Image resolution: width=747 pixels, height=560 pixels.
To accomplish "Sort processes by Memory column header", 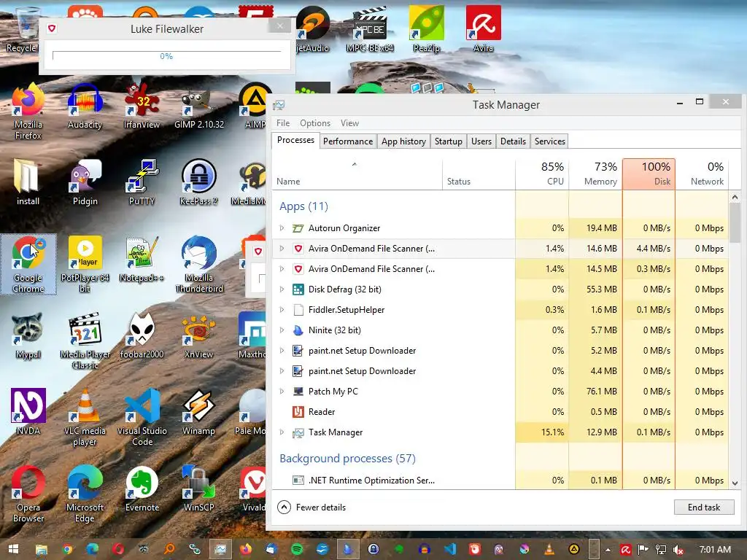I will click(595, 174).
